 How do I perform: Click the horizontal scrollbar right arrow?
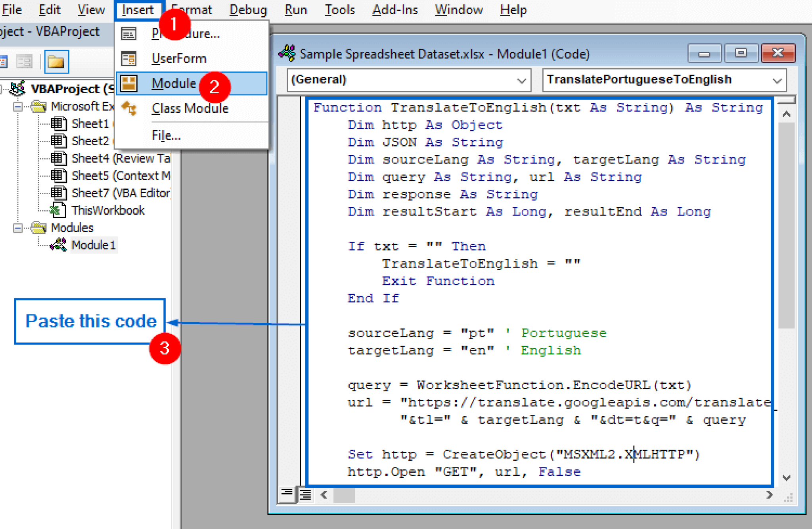click(769, 495)
